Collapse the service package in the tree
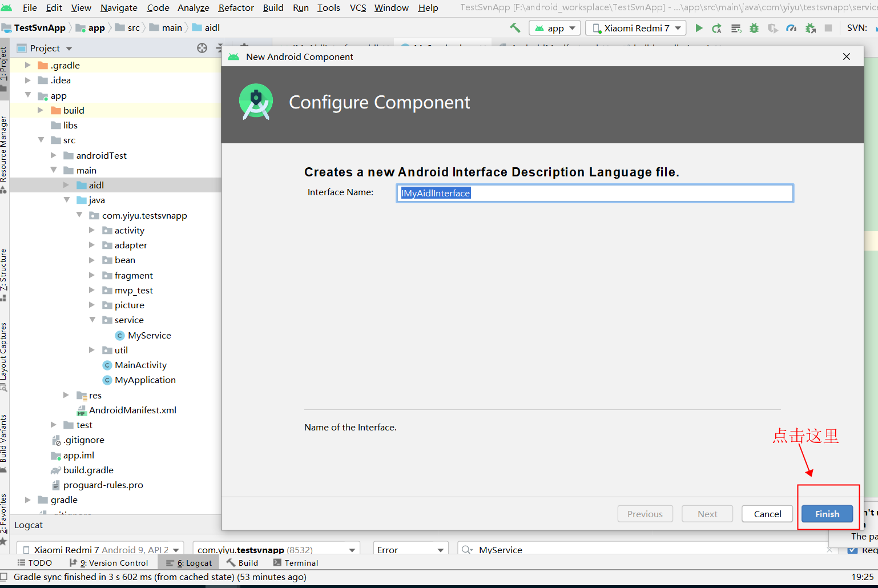 [92, 320]
